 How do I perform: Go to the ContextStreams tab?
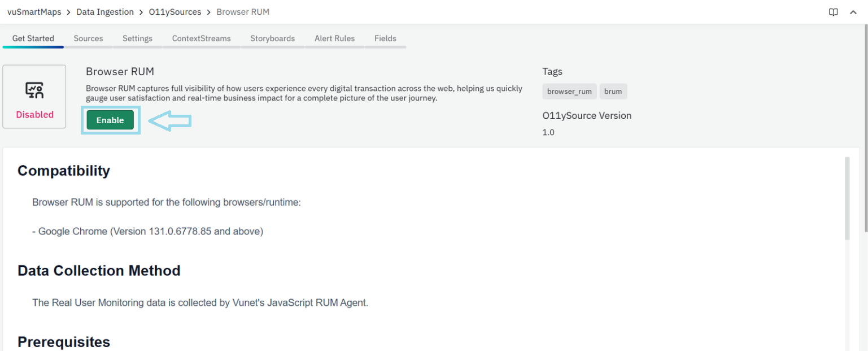coord(201,38)
